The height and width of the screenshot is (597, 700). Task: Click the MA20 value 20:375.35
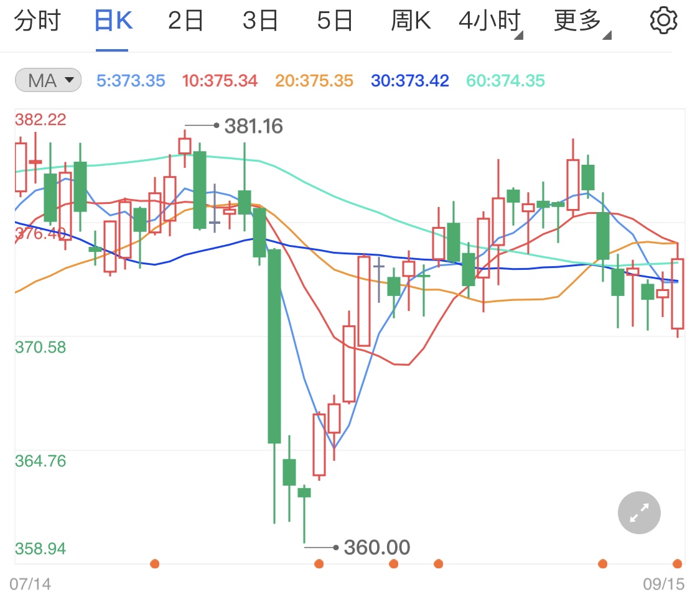314,81
